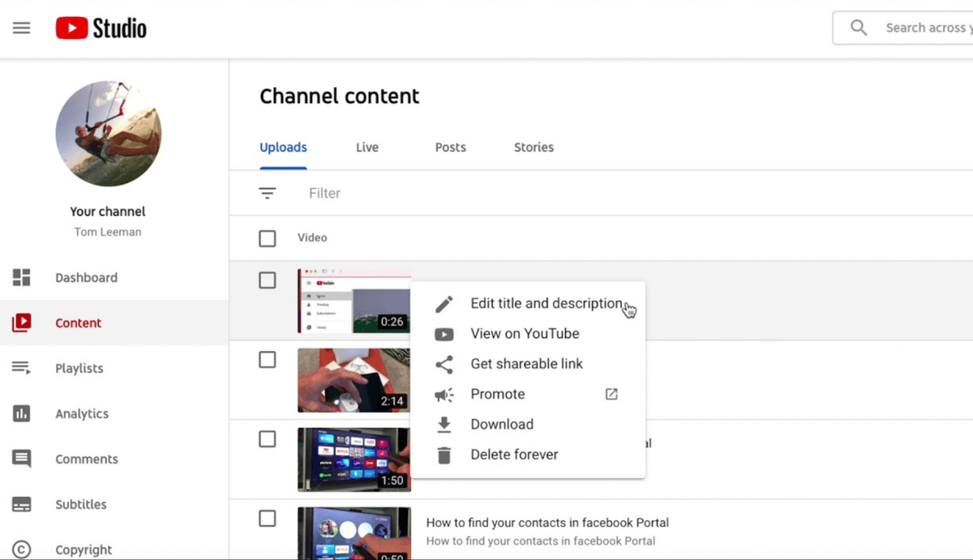This screenshot has height=560, width=973.
Task: Choose Delete forever from the menu
Action: [x=513, y=455]
